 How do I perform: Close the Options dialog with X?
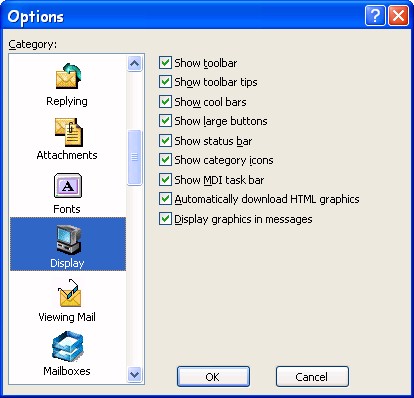coord(398,15)
